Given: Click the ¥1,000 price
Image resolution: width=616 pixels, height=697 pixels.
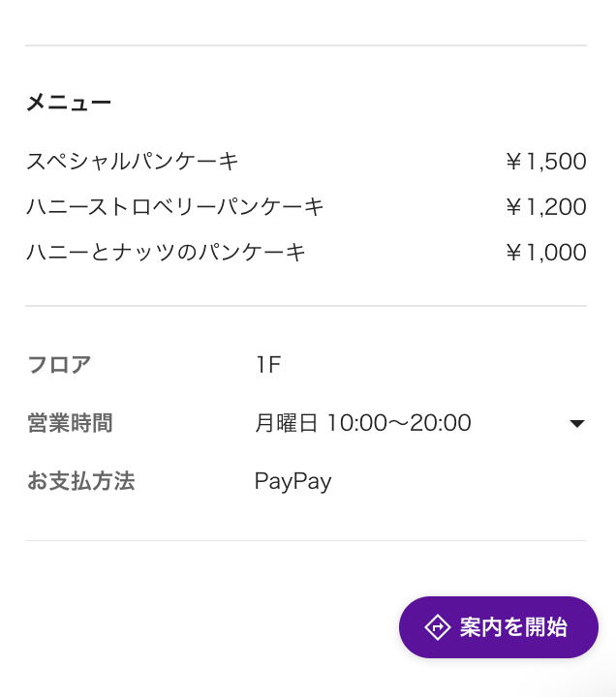Looking at the screenshot, I should pos(545,253).
